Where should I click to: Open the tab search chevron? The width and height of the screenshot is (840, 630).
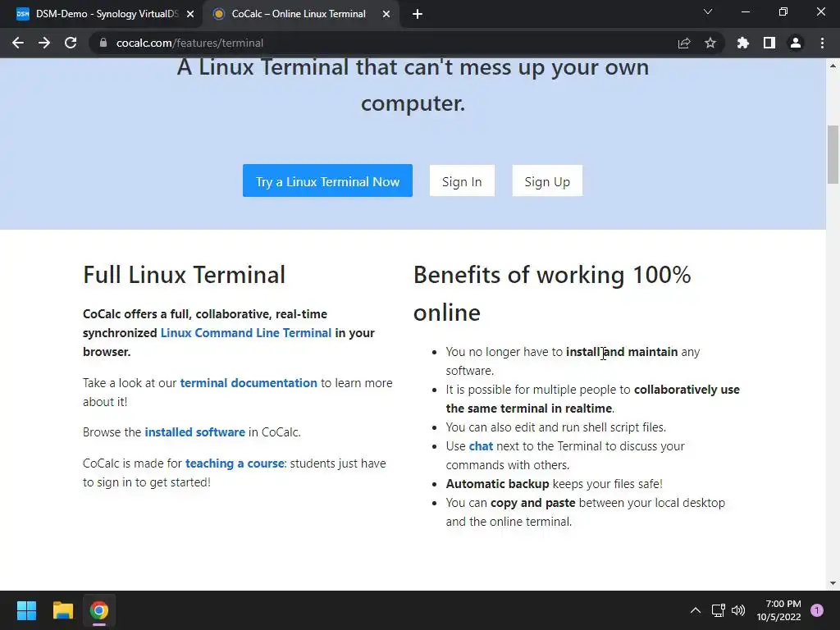708,11
